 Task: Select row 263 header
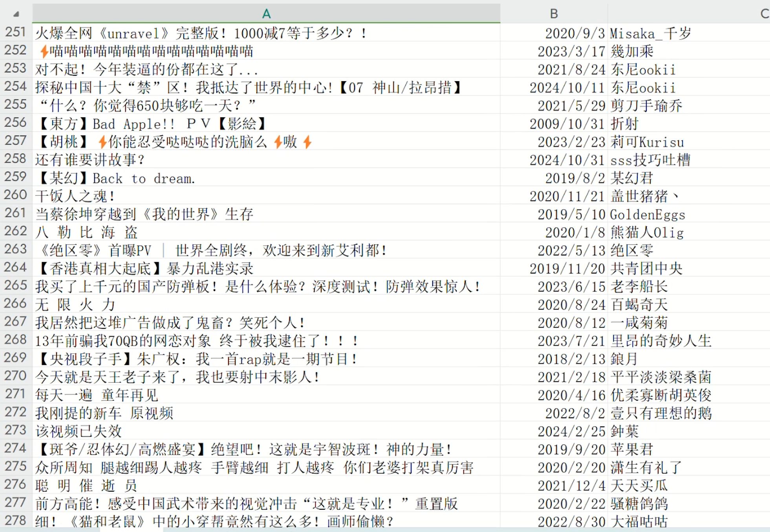(16, 250)
